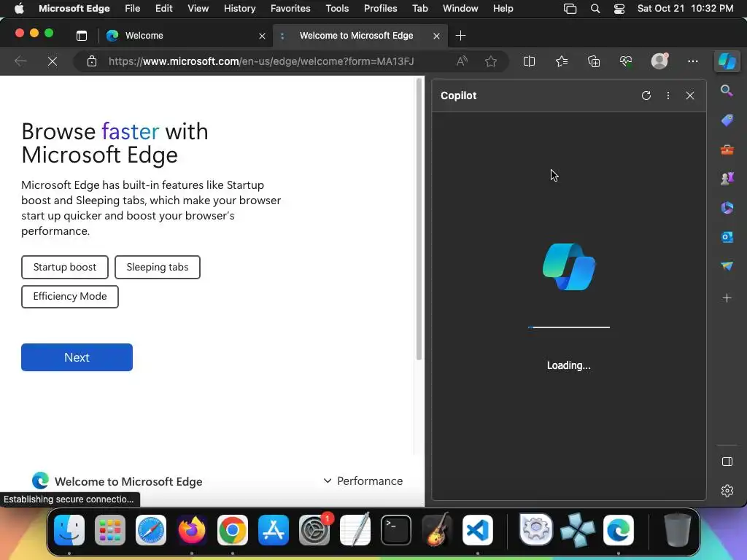The width and height of the screenshot is (747, 560).
Task: Click the blue Next button
Action: 77,357
